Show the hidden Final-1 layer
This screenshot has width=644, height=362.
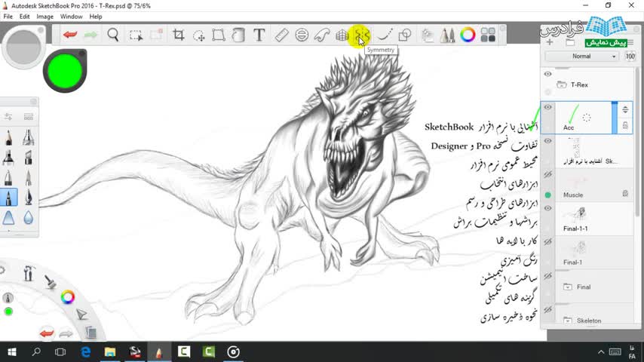point(548,242)
